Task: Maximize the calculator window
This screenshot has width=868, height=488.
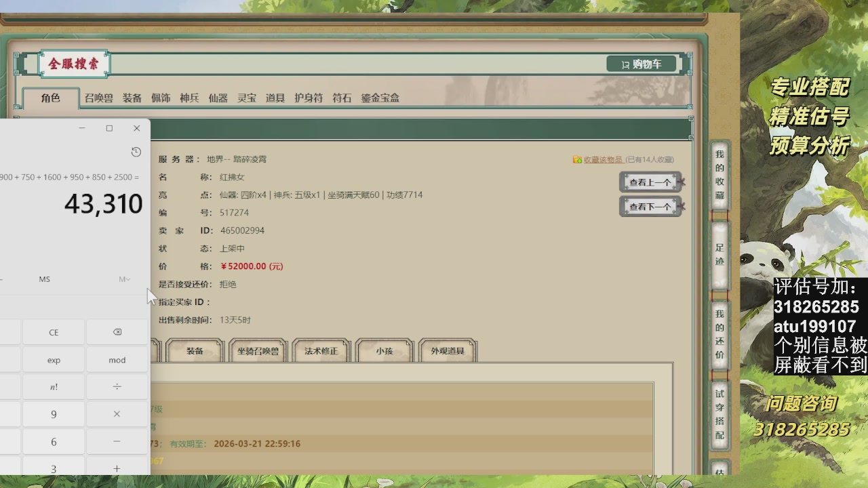Action: tap(109, 128)
